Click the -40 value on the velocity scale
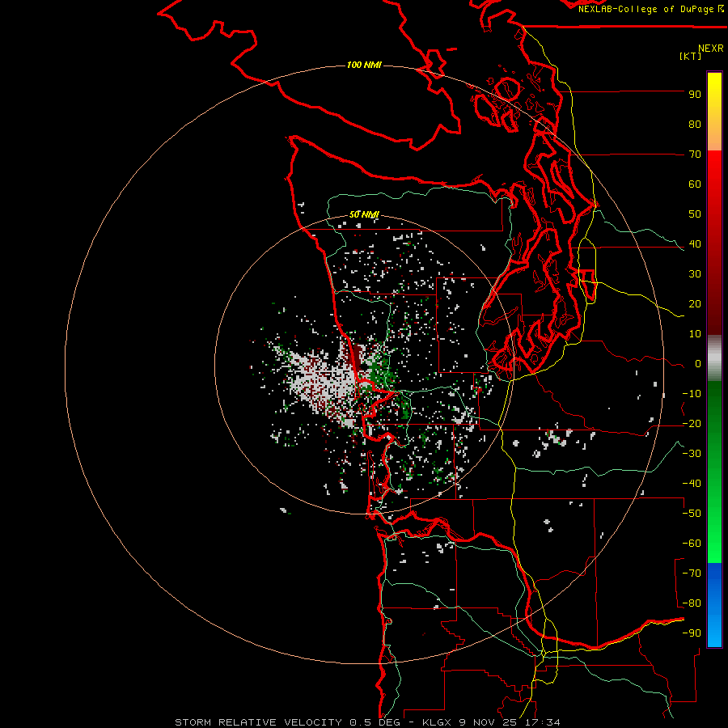This screenshot has width=728, height=728. point(692,484)
